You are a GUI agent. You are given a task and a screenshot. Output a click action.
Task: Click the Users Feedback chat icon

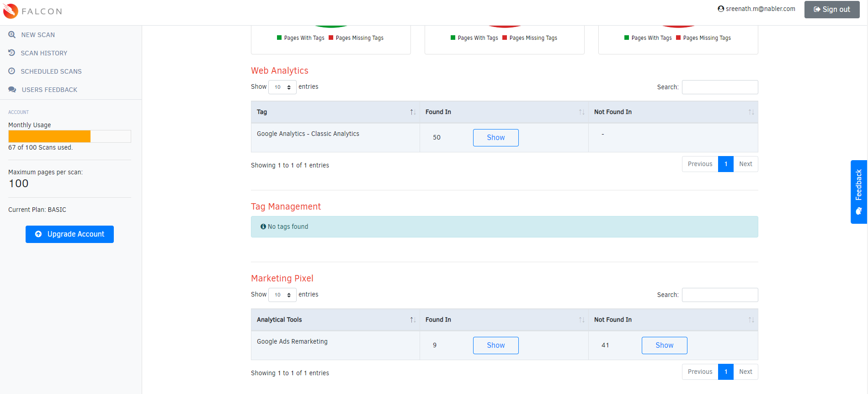[x=12, y=90]
